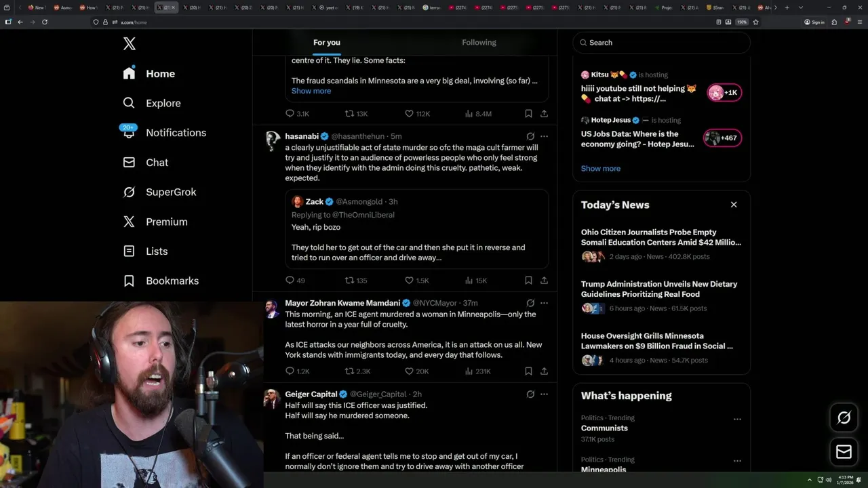Image resolution: width=868 pixels, height=488 pixels.
Task: Switch to the Following tab
Action: 479,43
